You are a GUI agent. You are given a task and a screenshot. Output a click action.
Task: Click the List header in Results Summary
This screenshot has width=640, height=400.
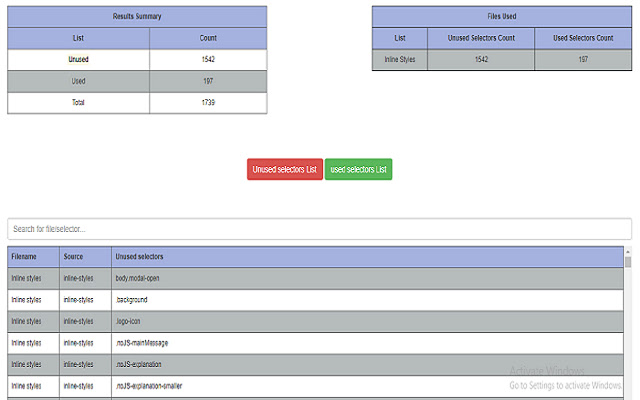78,38
